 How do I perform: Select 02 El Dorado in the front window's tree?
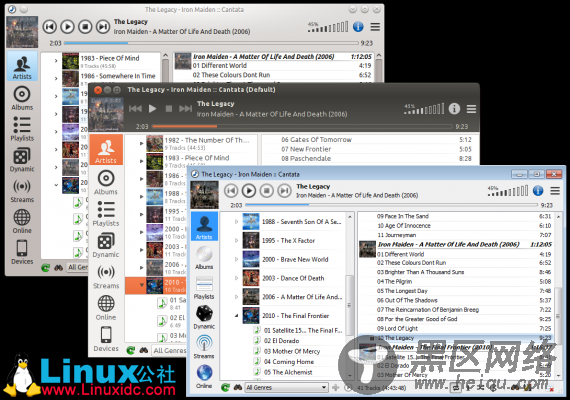click(x=281, y=341)
